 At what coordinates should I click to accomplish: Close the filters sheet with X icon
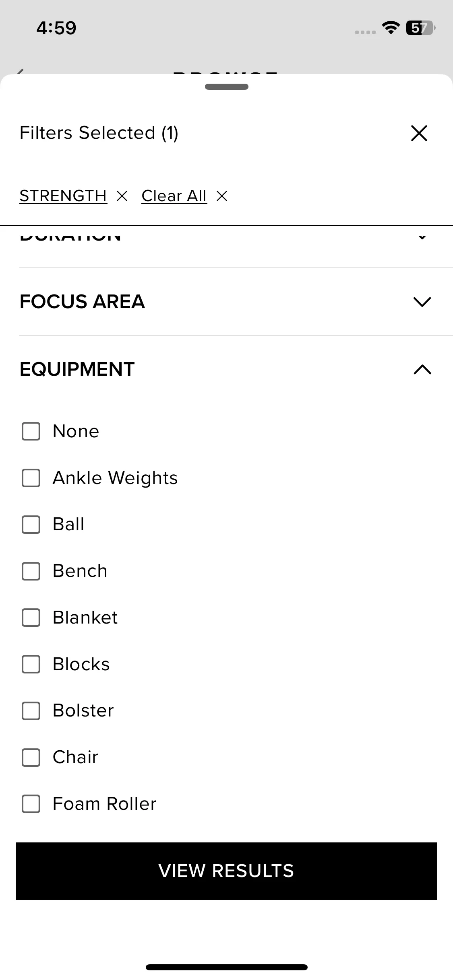[419, 133]
